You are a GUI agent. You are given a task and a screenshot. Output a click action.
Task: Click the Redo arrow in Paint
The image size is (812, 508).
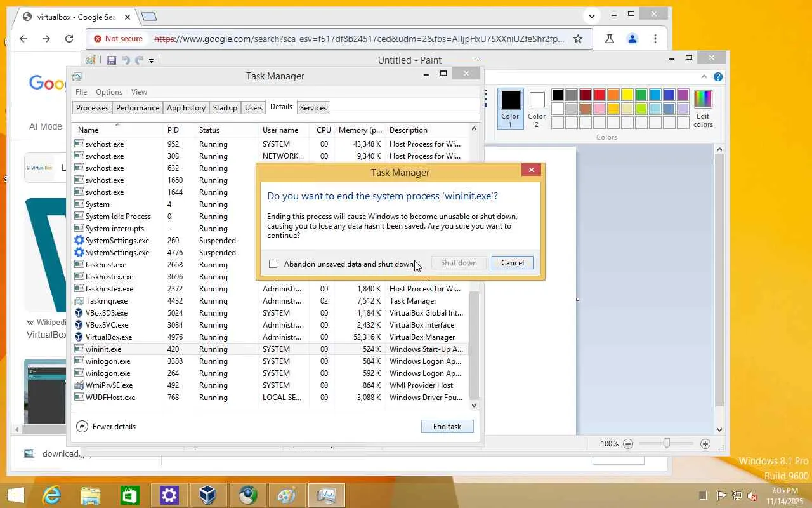pyautogui.click(x=140, y=60)
